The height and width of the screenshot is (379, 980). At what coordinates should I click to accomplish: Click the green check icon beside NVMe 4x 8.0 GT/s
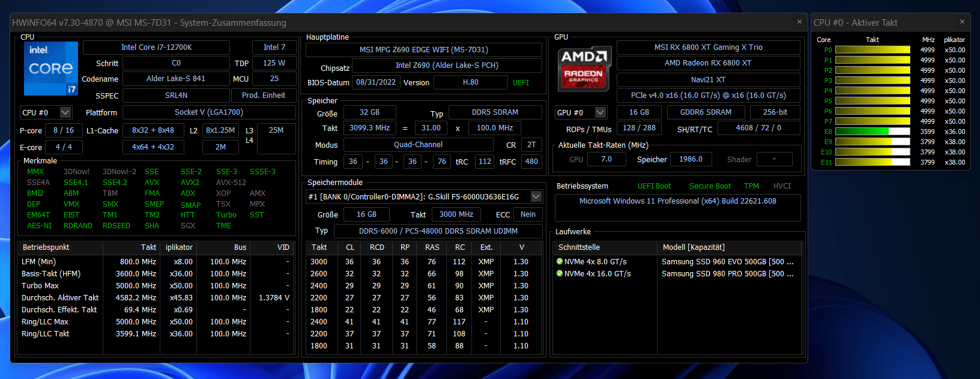coord(560,262)
